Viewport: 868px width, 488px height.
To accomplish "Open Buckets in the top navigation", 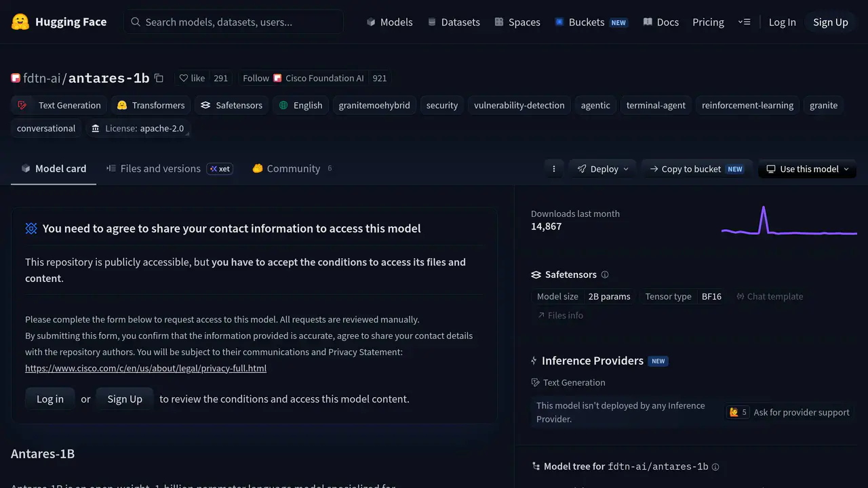I will tap(591, 22).
